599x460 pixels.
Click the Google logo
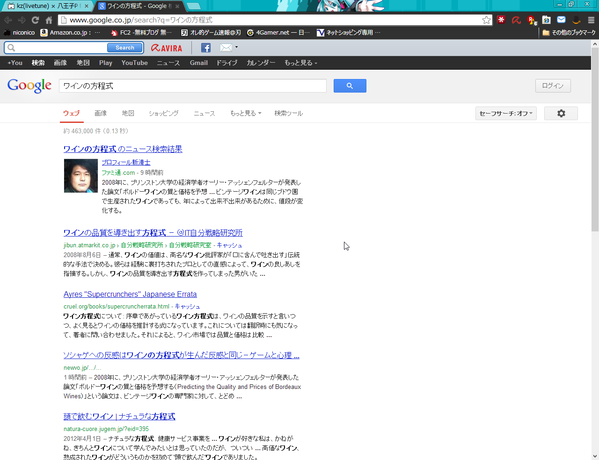29,86
